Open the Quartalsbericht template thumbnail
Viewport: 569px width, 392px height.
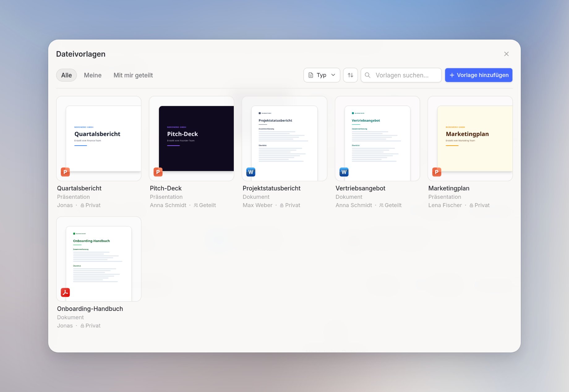click(99, 138)
